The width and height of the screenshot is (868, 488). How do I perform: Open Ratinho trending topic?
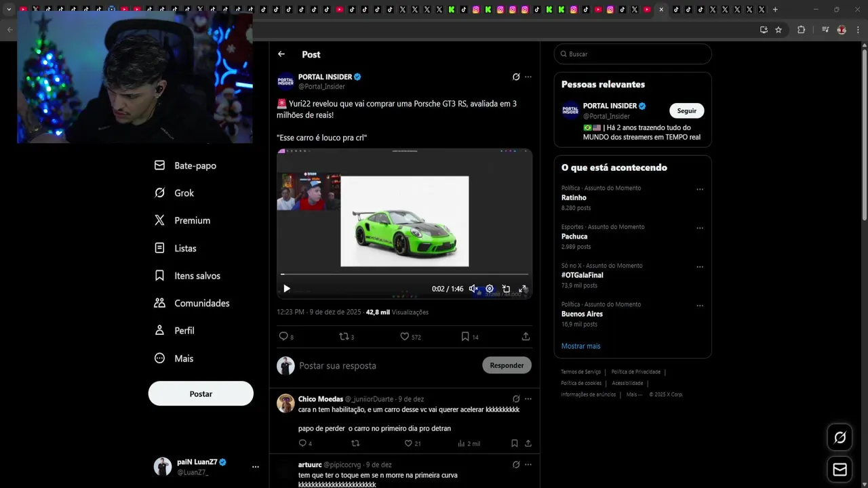pyautogui.click(x=574, y=198)
